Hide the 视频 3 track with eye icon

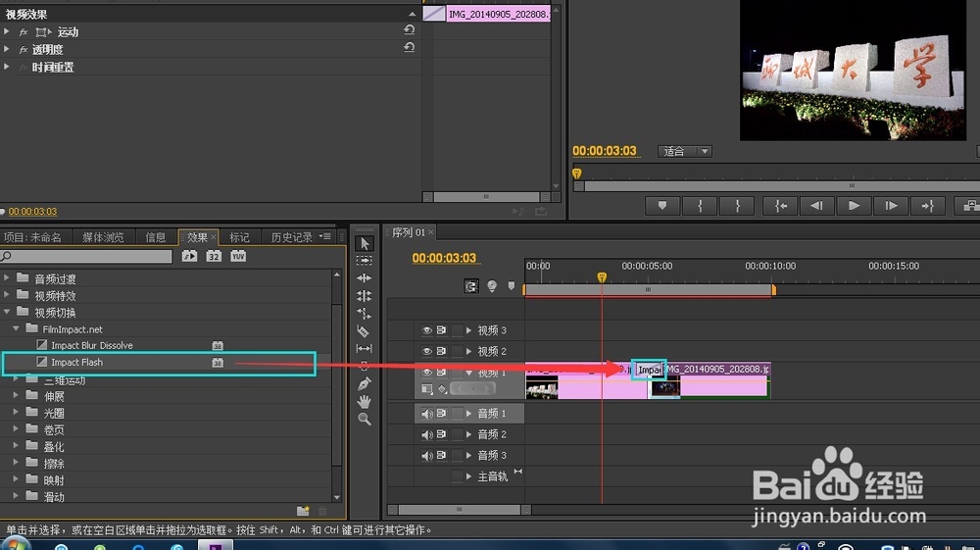[x=427, y=330]
